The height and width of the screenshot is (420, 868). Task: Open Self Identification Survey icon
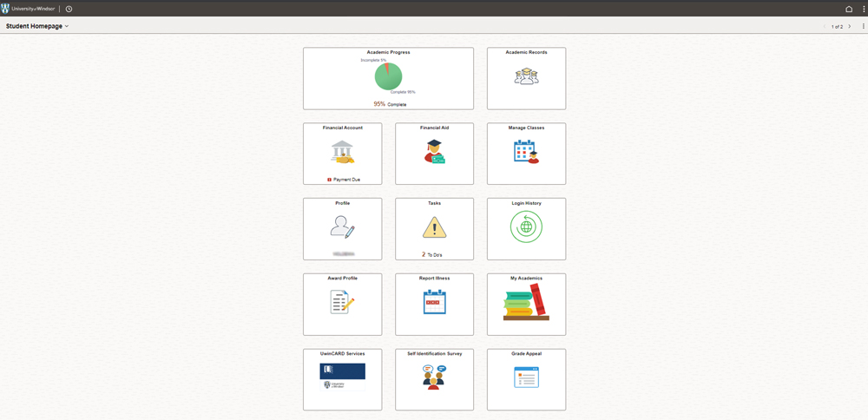tap(434, 377)
